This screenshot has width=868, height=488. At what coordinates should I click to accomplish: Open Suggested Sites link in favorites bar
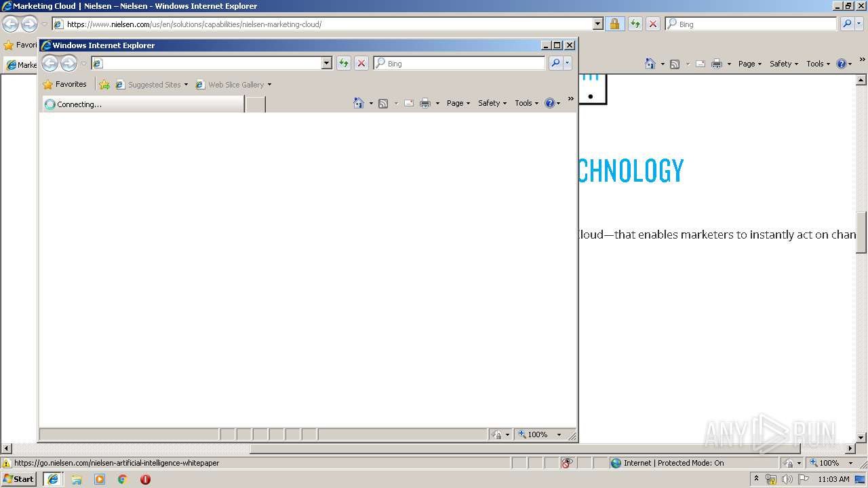[x=151, y=85]
